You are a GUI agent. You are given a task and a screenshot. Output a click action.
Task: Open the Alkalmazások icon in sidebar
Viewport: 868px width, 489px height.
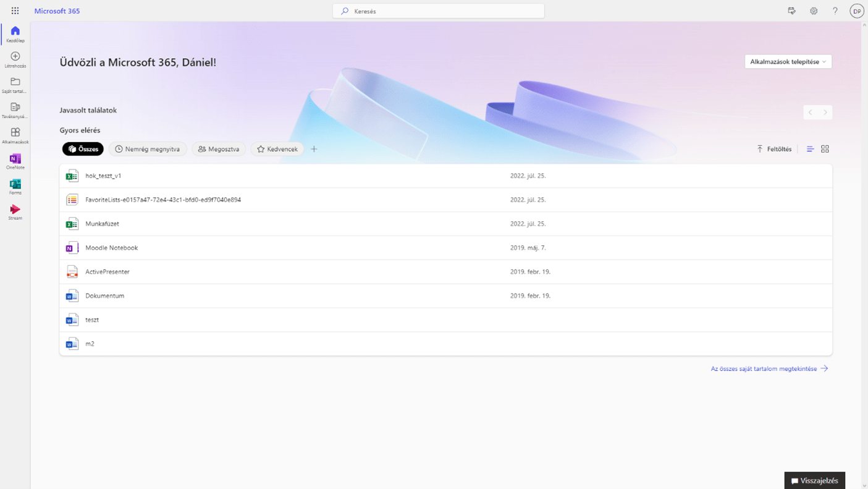(15, 135)
